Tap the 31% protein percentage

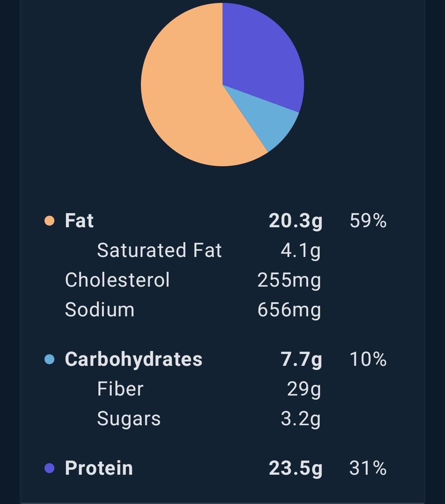368,468
